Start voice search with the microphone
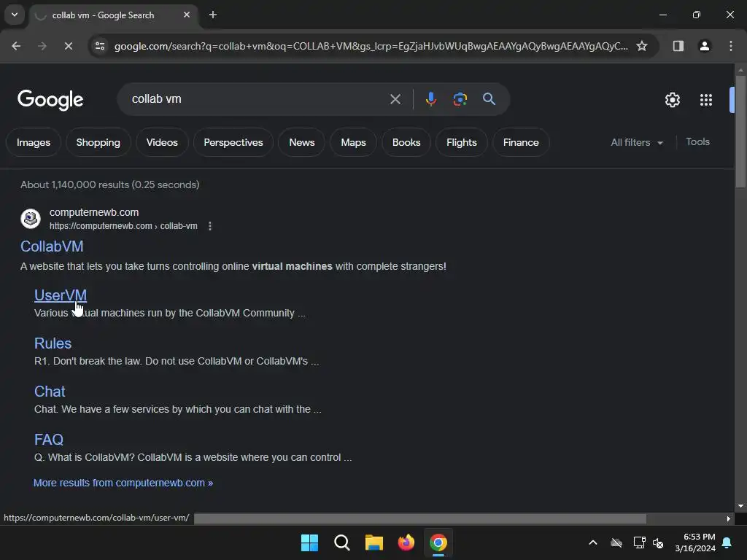Screen dimensions: 747x560 tap(430, 99)
